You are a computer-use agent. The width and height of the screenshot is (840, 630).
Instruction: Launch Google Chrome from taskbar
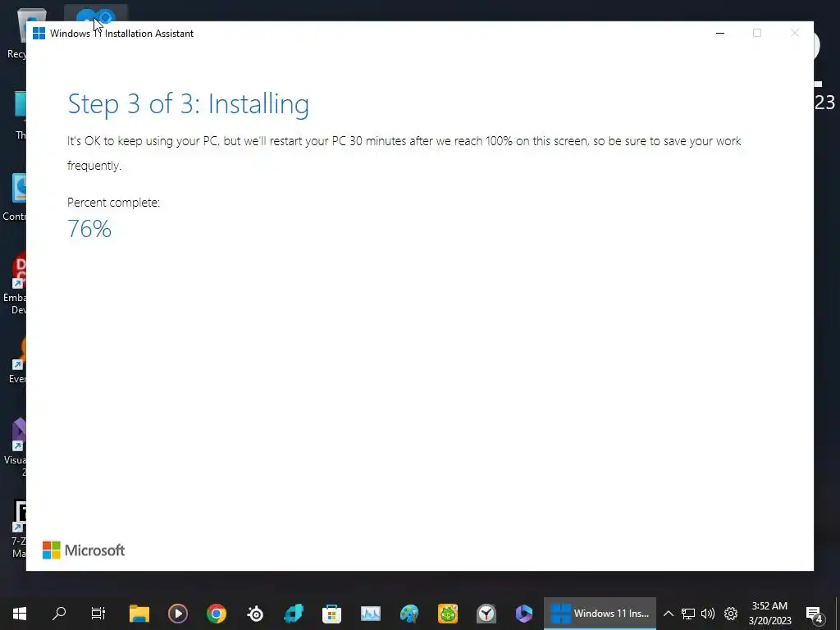coord(217,614)
